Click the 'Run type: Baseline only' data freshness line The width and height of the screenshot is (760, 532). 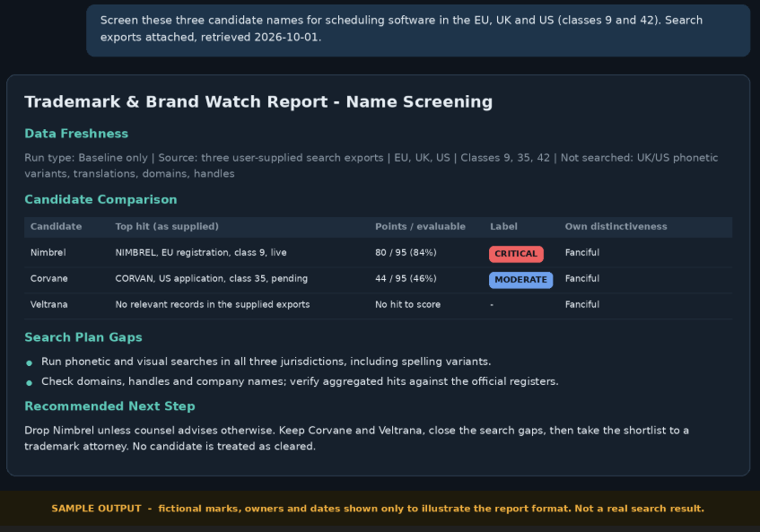pos(371,166)
